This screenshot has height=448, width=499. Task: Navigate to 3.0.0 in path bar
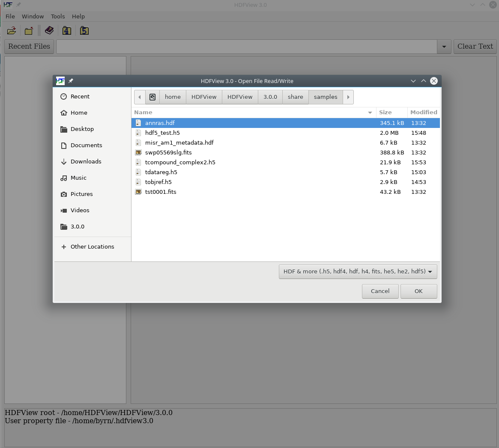pos(270,97)
